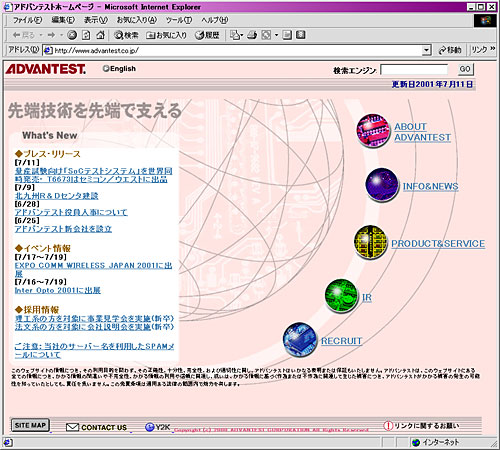The image size is (500, 450).
Task: Open the アドバンテスト新会社を設立 link
Action: (63, 229)
